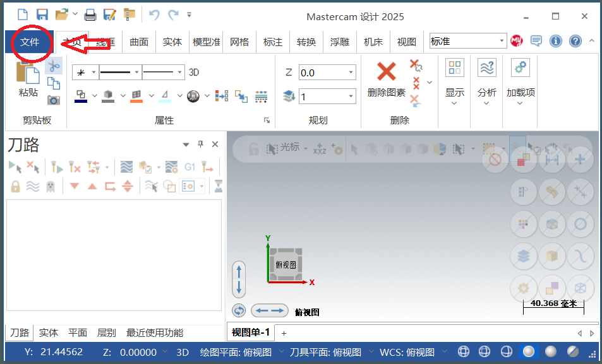Click the Redo arrow icon
The image size is (602, 364).
tap(174, 15)
